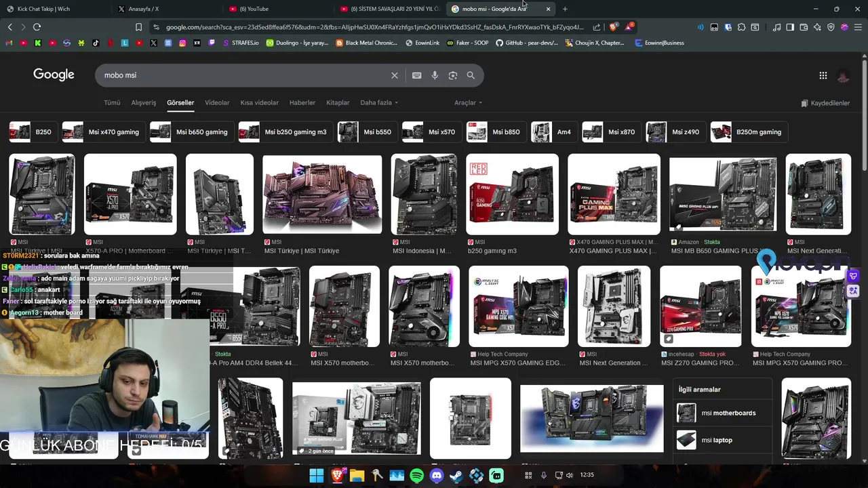Switch to the Anasayfa / X browser tab
Viewport: 868px width, 488px height.
pyautogui.click(x=165, y=9)
